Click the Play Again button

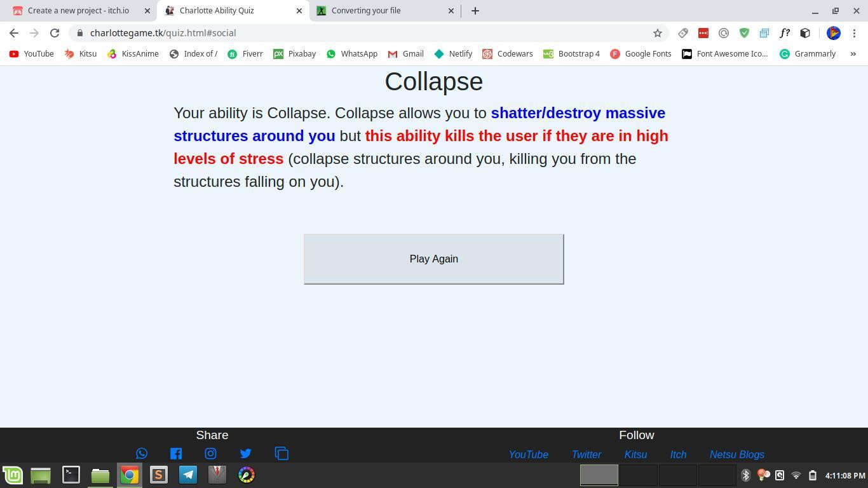tap(434, 259)
